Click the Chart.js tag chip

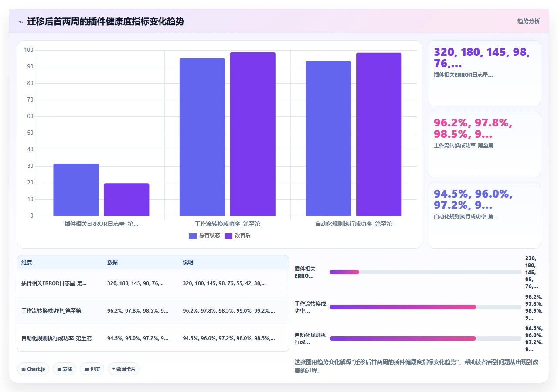[x=34, y=369]
